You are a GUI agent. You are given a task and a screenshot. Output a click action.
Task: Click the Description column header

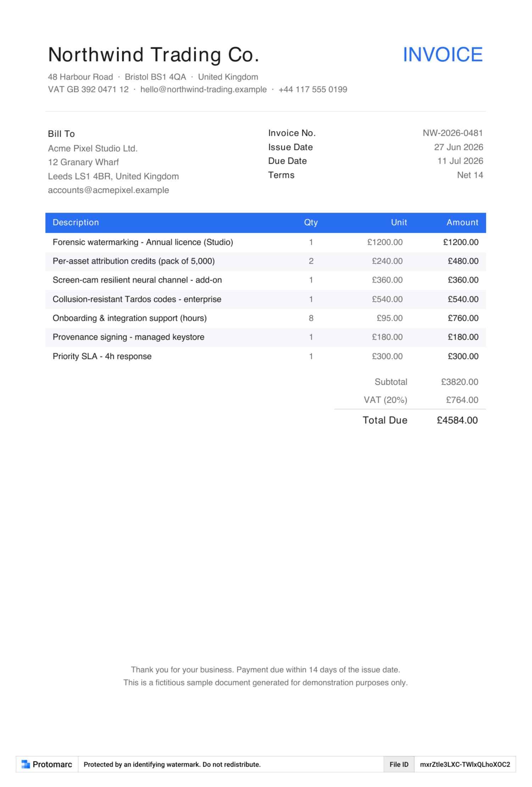(x=76, y=223)
